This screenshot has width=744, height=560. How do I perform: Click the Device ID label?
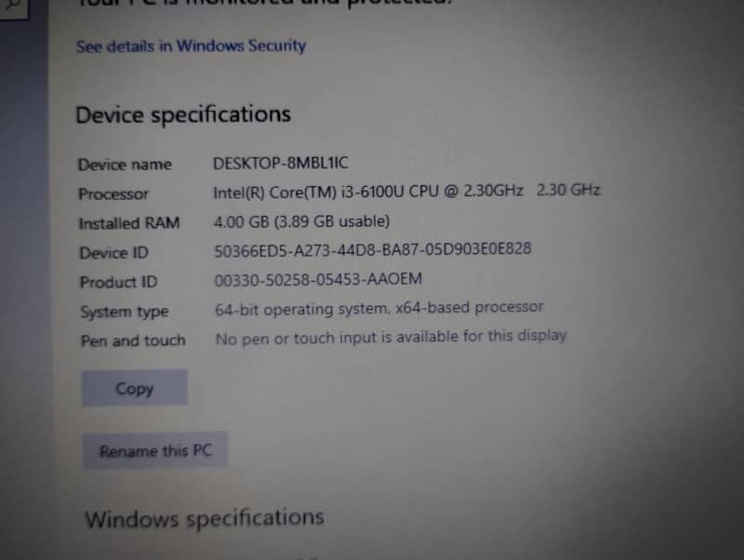point(113,253)
